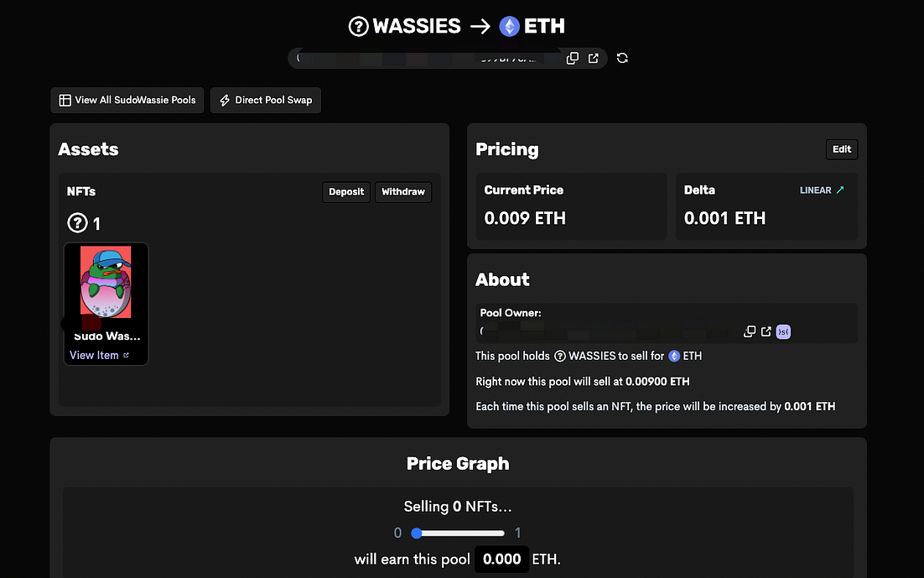Open View Item link for Sudo Wassie
The height and width of the screenshot is (578, 924).
(x=99, y=355)
